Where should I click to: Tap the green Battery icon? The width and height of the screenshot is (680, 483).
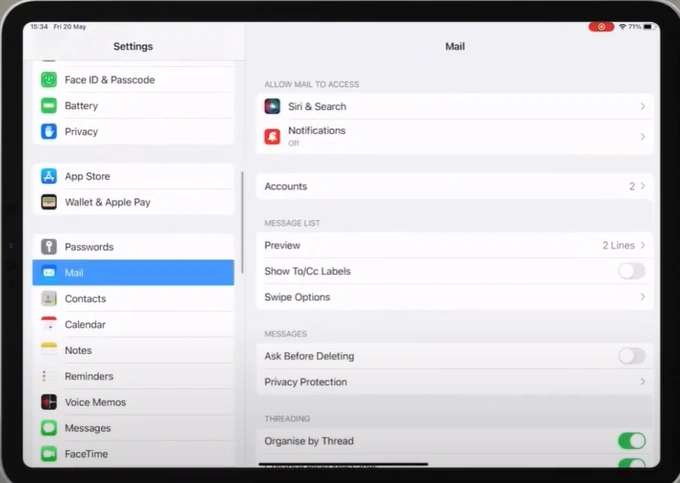click(x=49, y=105)
